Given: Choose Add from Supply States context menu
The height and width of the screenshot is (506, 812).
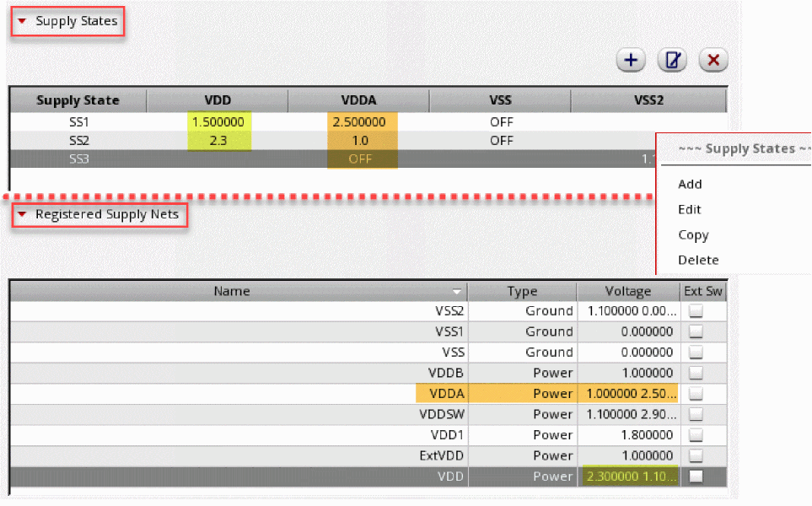Looking at the screenshot, I should (690, 185).
